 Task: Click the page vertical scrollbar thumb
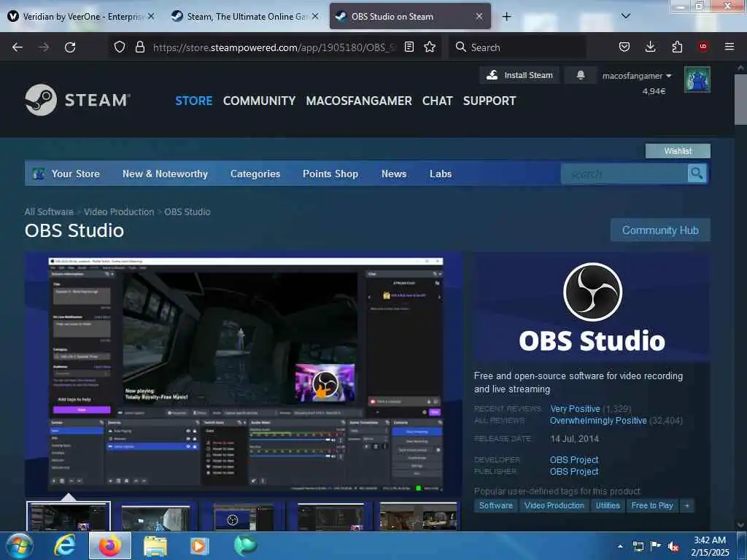tap(740, 100)
